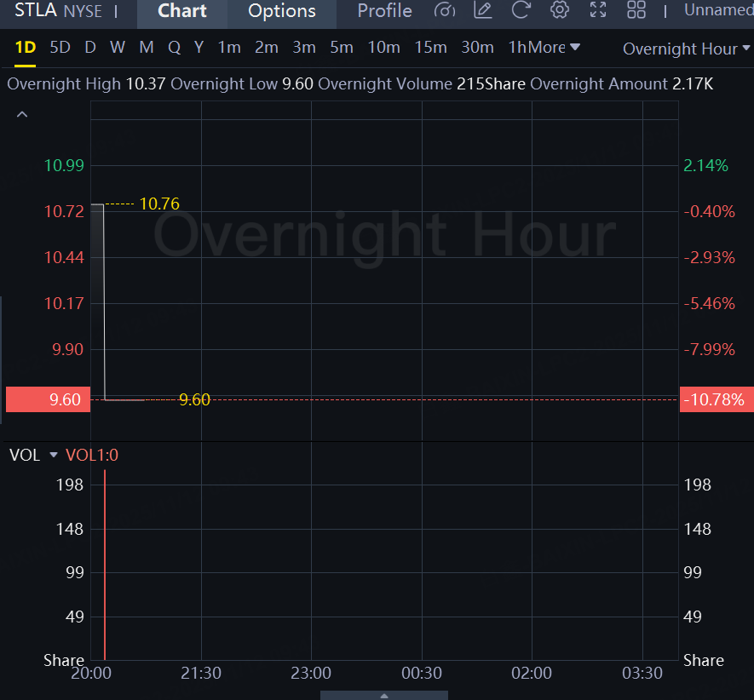This screenshot has width=754, height=700.
Task: Select the Q quarterly timeframe
Action: 174,47
